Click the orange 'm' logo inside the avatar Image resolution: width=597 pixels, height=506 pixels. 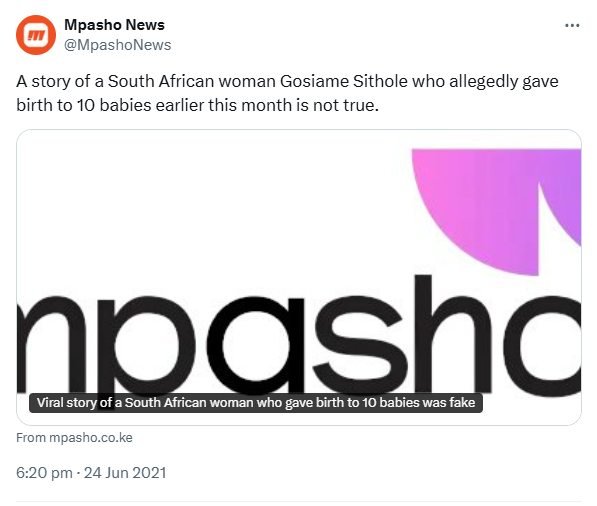click(x=36, y=35)
